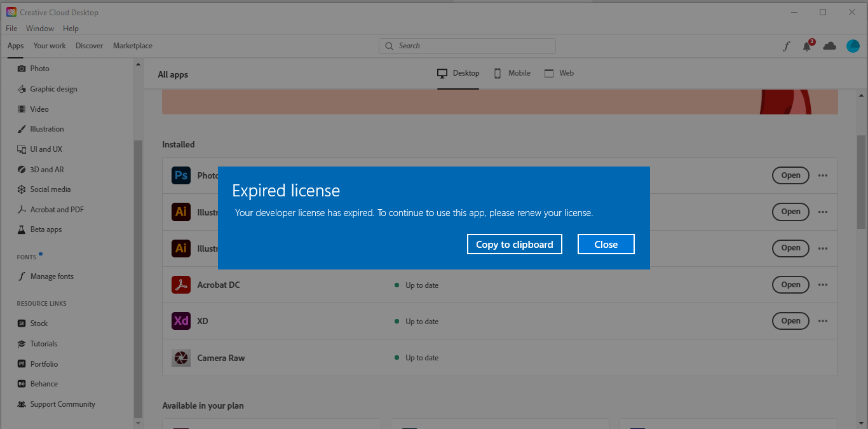Screen dimensions: 868x429
Task: Select the Photo category in the sidebar
Action: click(39, 68)
